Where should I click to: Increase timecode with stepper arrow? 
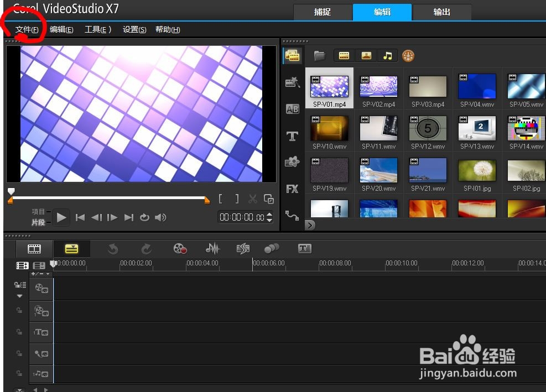[x=269, y=215]
